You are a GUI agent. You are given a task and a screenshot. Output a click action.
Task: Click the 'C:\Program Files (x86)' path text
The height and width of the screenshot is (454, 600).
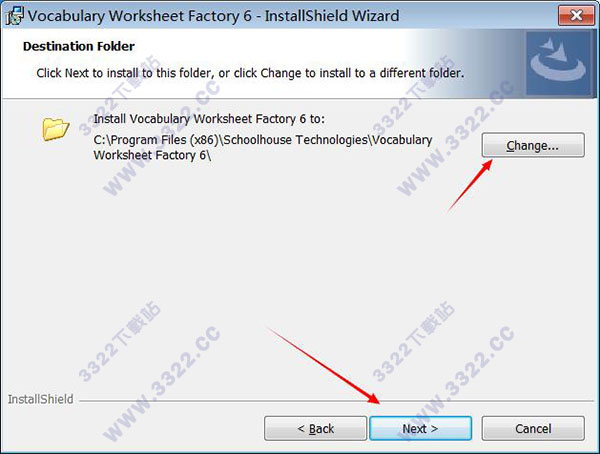pos(156,140)
